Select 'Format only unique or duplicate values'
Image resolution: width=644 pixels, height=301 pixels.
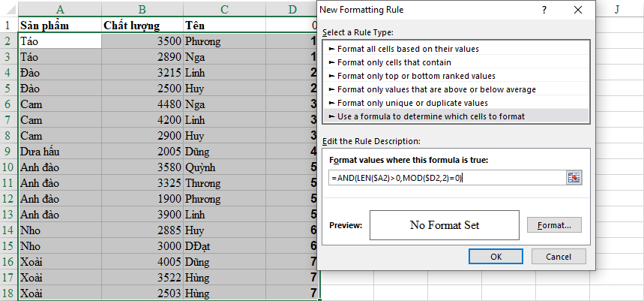tap(456, 103)
